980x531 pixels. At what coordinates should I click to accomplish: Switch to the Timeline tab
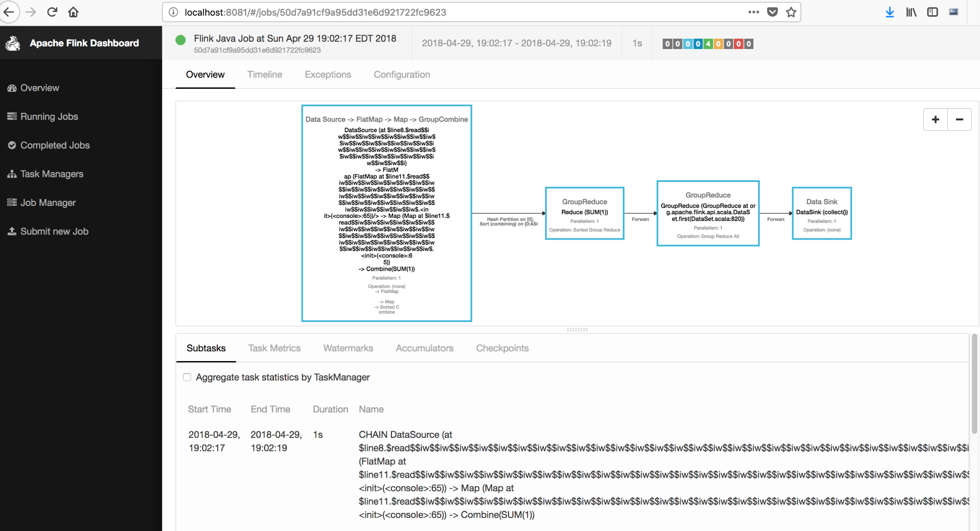pyautogui.click(x=265, y=75)
